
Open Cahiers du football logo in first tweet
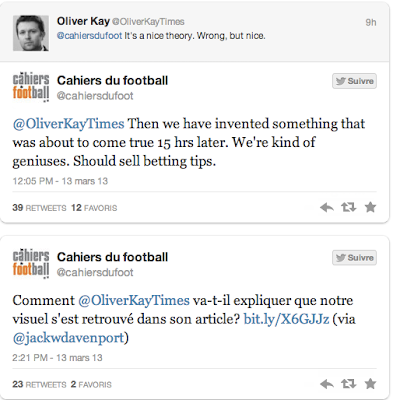31,87
